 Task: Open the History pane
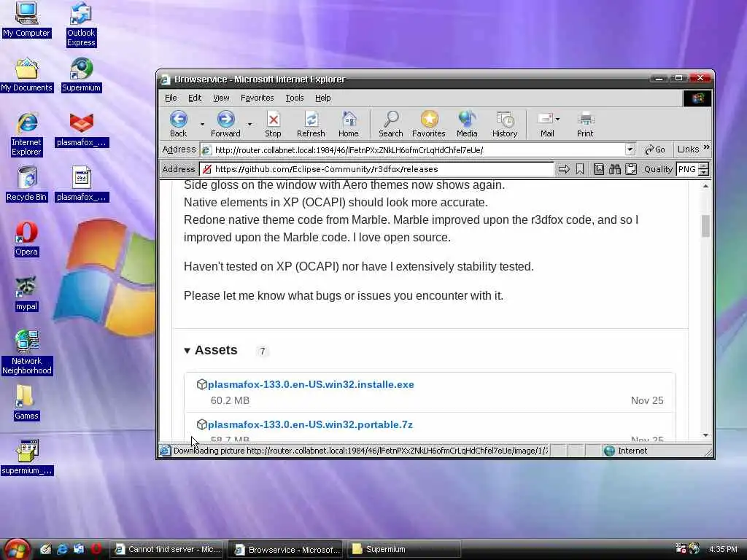point(505,124)
